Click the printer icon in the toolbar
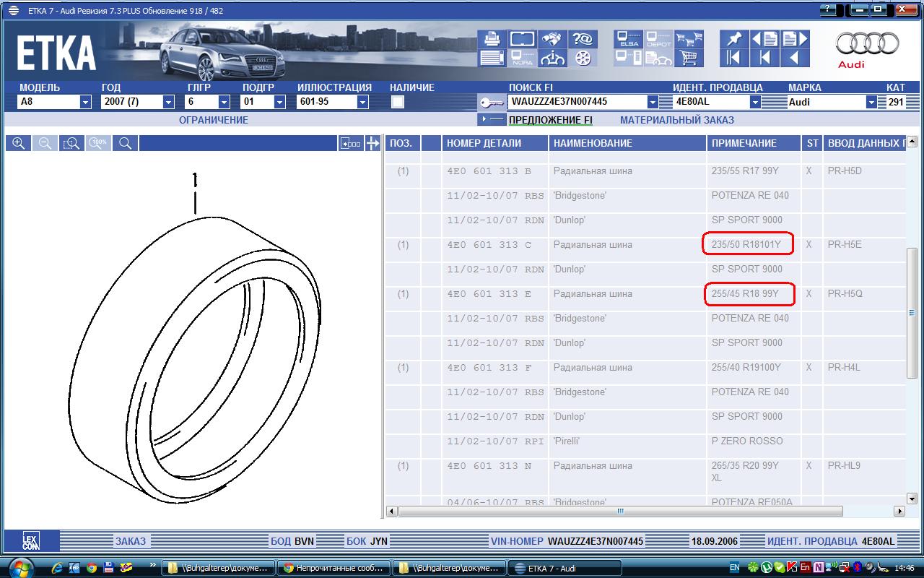Image resolution: width=924 pixels, height=578 pixels. pyautogui.click(x=492, y=39)
